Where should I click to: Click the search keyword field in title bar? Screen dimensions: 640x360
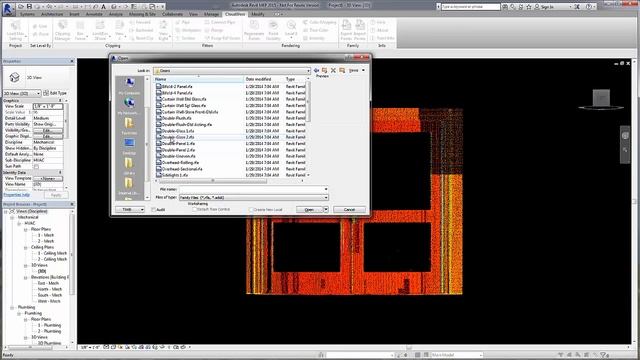coord(471,7)
